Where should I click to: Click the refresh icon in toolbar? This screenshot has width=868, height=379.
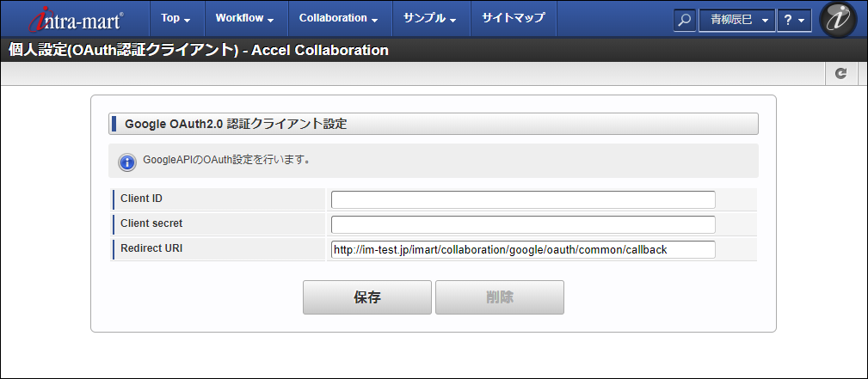tap(840, 73)
